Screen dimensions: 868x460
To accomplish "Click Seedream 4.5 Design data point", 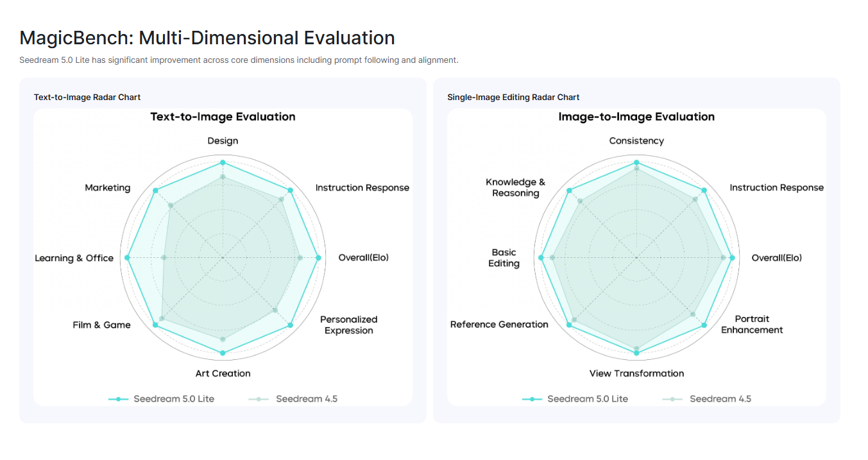I will (x=223, y=176).
